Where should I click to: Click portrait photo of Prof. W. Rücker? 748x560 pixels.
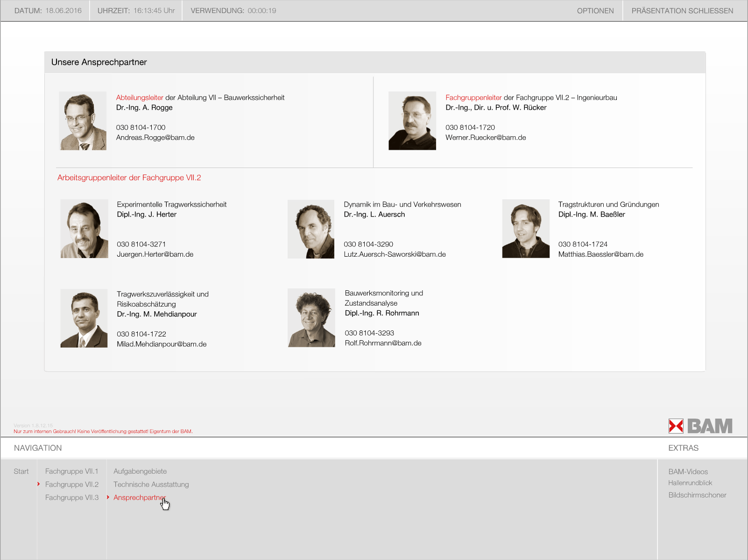(412, 121)
